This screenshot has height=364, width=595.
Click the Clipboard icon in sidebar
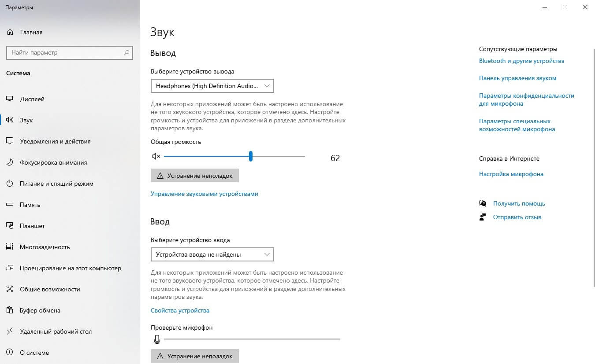[10, 310]
